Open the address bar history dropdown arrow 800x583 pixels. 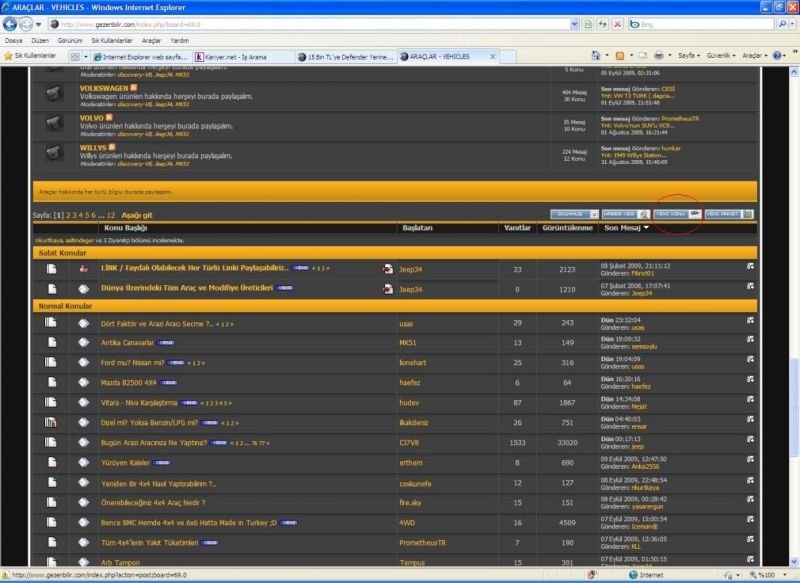pyautogui.click(x=574, y=24)
